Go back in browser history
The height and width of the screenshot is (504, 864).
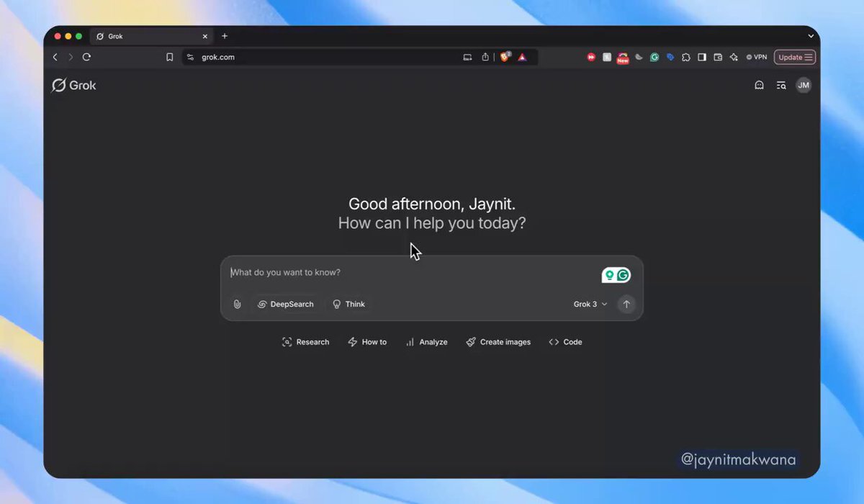tap(55, 57)
